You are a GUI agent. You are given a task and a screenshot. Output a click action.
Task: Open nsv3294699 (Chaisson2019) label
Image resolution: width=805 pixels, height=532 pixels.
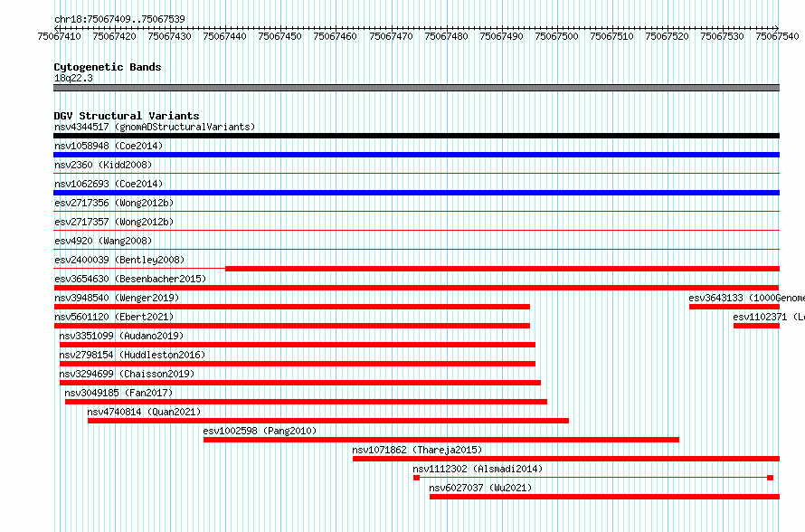coord(127,374)
